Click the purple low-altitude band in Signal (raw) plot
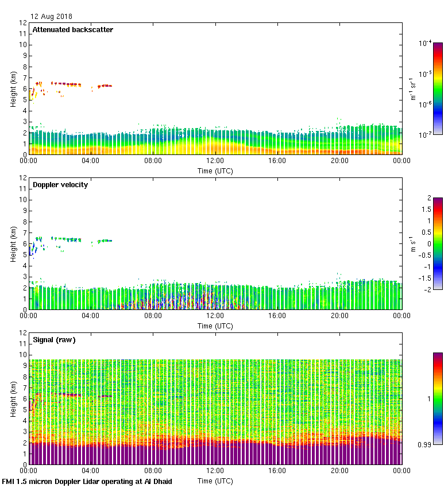 pos(215,454)
